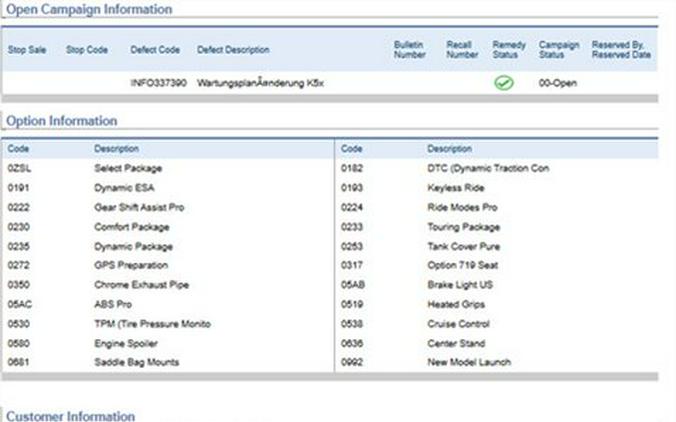Image resolution: width=676 pixels, height=422 pixels.
Task: Click the Dynamic Package option
Action: [x=133, y=247]
